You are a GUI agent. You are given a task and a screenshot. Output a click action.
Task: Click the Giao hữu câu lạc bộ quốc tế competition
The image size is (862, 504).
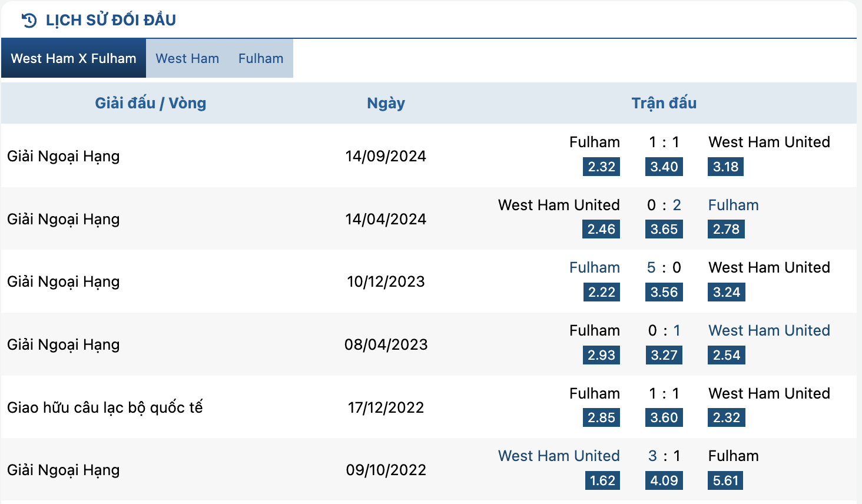point(105,407)
